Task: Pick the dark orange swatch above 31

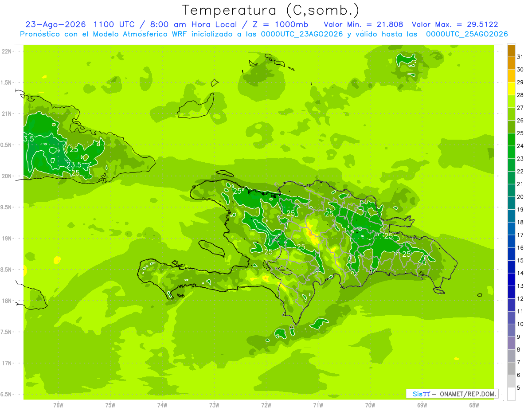Action: click(511, 51)
